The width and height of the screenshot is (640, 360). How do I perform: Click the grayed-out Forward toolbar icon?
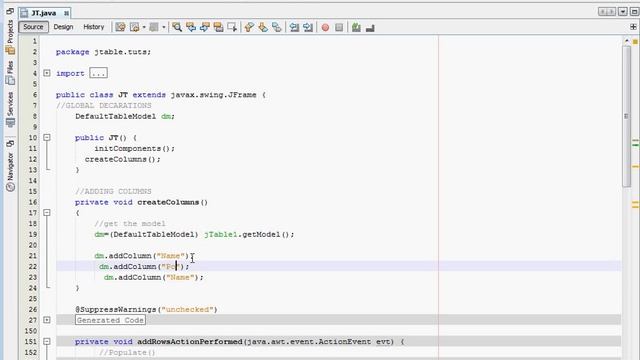click(154, 27)
